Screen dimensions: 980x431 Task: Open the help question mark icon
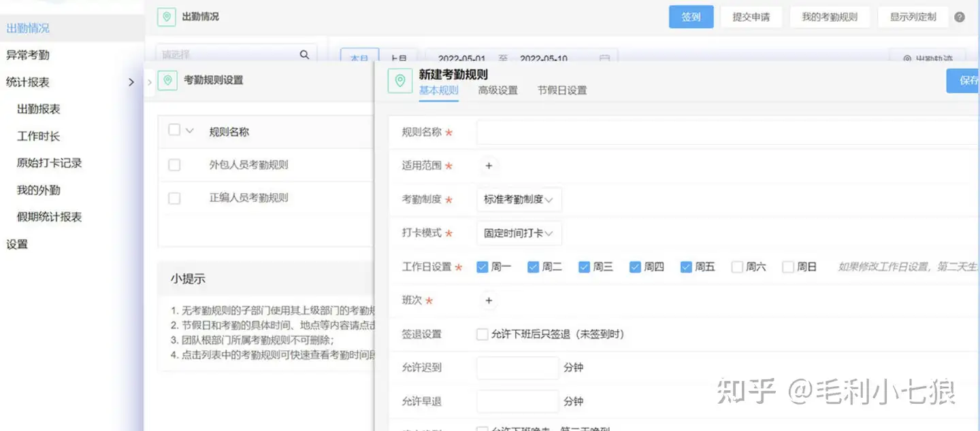pyautogui.click(x=960, y=17)
